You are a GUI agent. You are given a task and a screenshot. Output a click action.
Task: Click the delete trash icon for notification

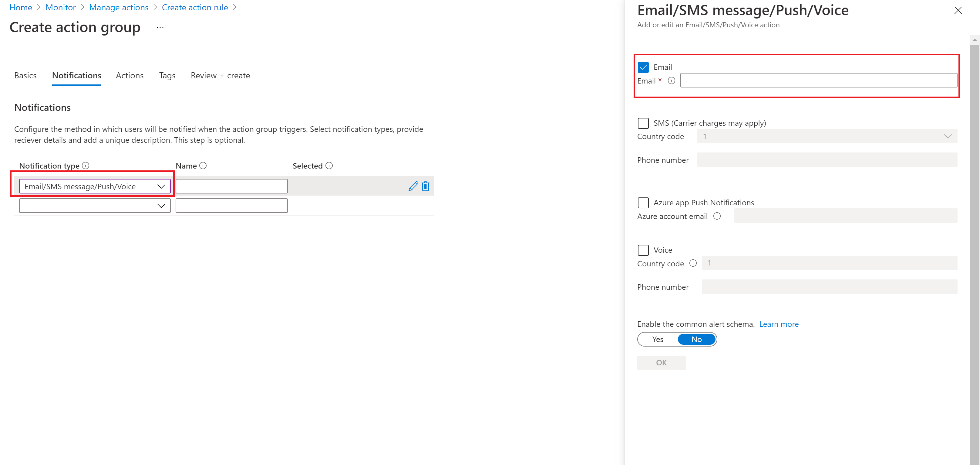pyautogui.click(x=425, y=186)
